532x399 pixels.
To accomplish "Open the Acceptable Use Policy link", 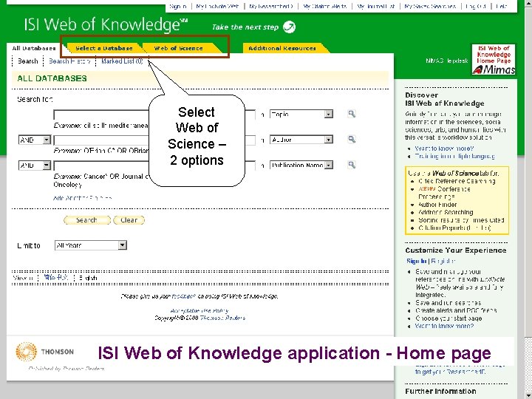I will [199, 311].
